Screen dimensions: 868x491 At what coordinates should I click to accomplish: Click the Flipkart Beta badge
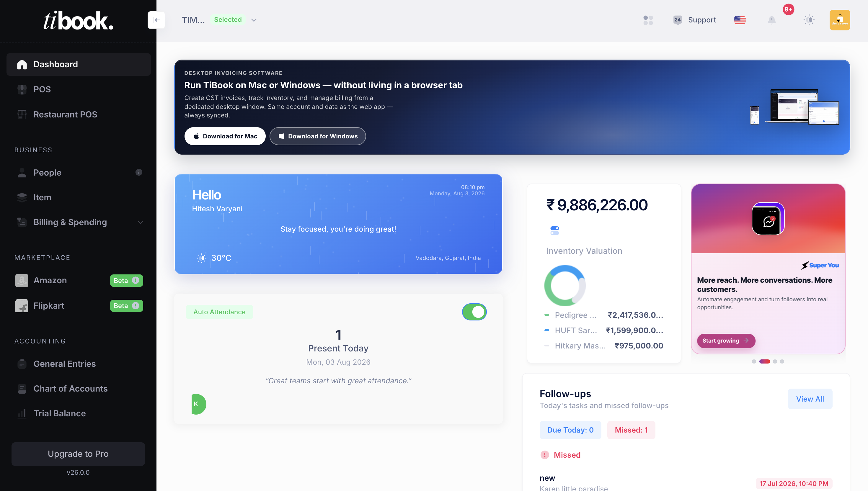tap(126, 306)
